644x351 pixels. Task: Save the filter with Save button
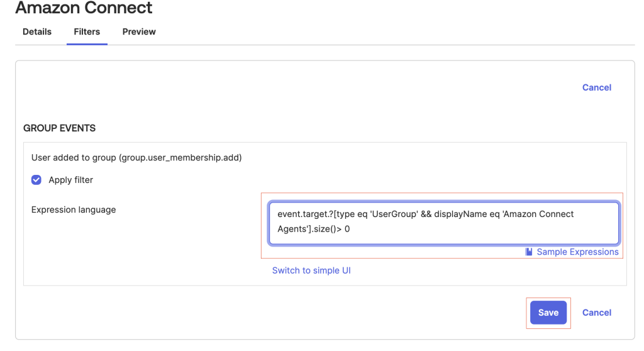point(548,313)
